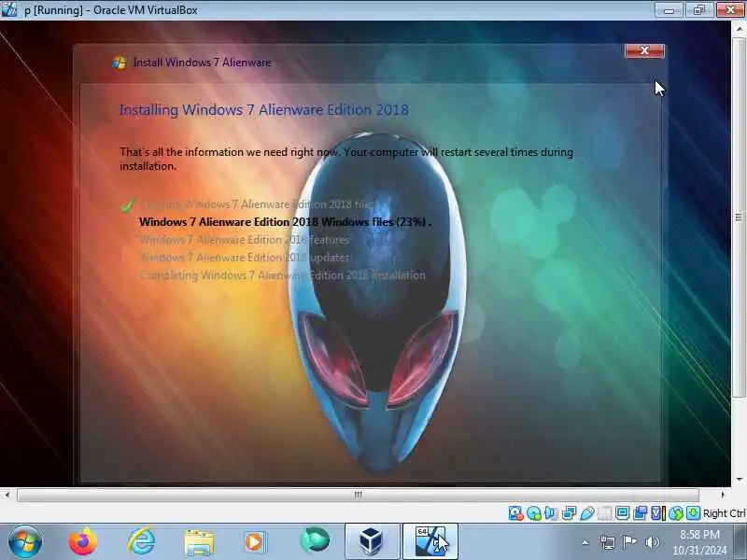The image size is (747, 560).
Task: Launch Firefox from the taskbar
Action: pos(83,541)
